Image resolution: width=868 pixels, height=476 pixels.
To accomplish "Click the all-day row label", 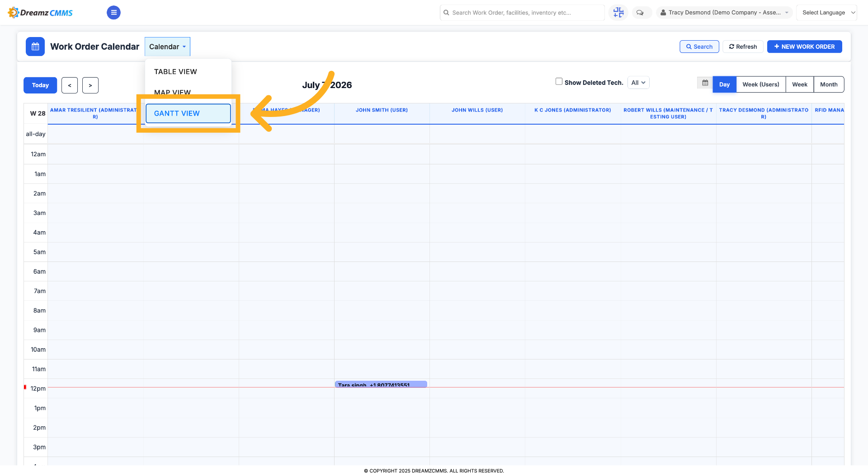I will (x=36, y=134).
